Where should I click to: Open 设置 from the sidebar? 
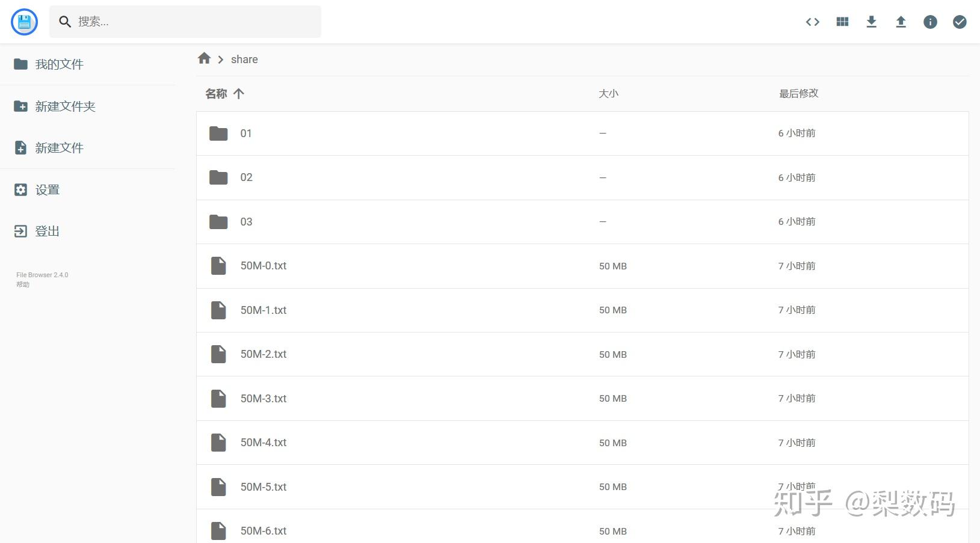(47, 190)
